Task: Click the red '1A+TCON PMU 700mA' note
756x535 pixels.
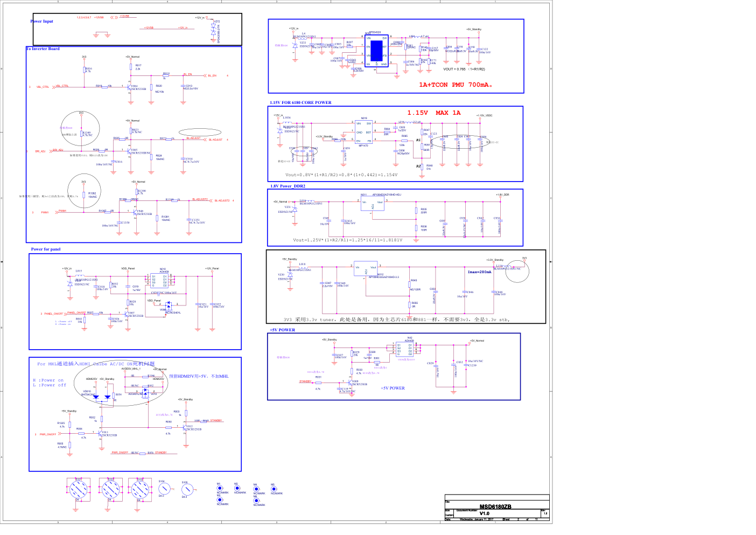Action: click(x=456, y=85)
